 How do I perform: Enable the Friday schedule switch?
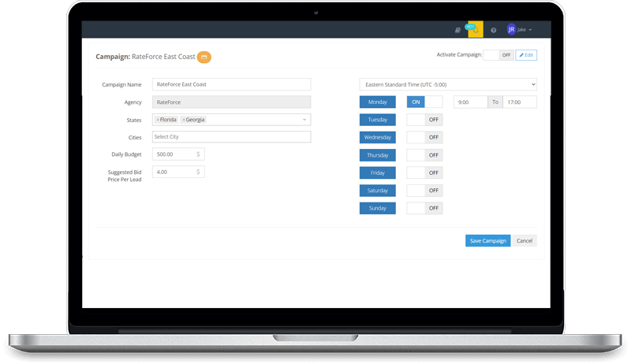[x=424, y=173]
